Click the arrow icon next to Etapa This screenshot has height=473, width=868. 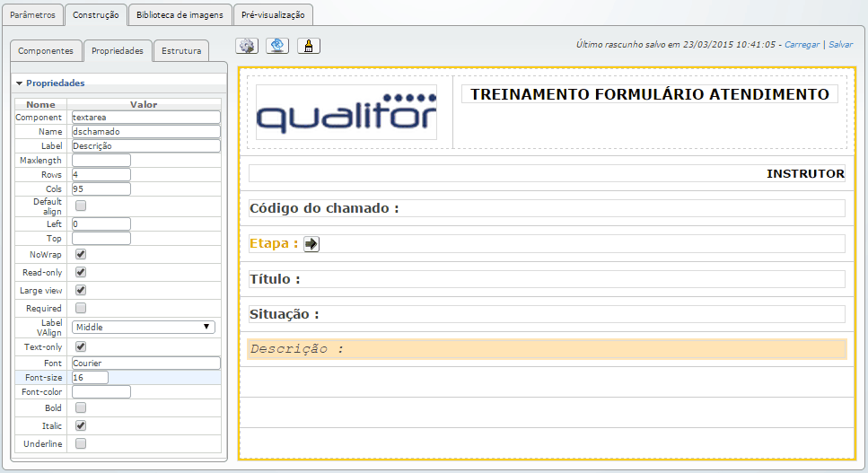(x=311, y=244)
